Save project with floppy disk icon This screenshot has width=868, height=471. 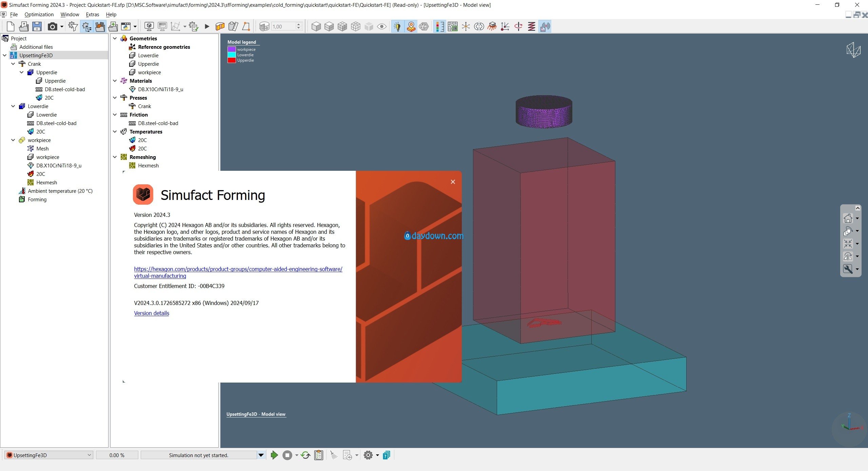(37, 26)
